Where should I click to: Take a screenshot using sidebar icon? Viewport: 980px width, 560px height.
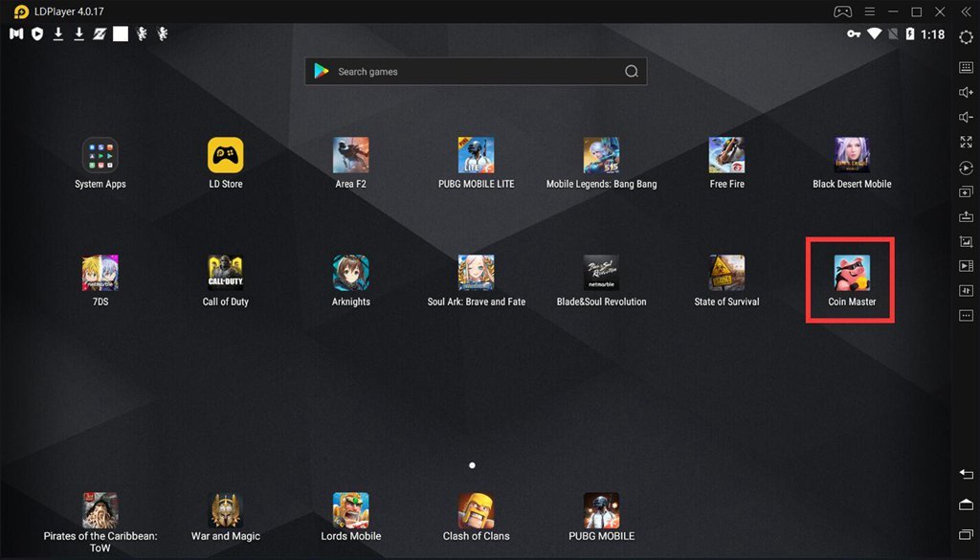click(x=966, y=241)
